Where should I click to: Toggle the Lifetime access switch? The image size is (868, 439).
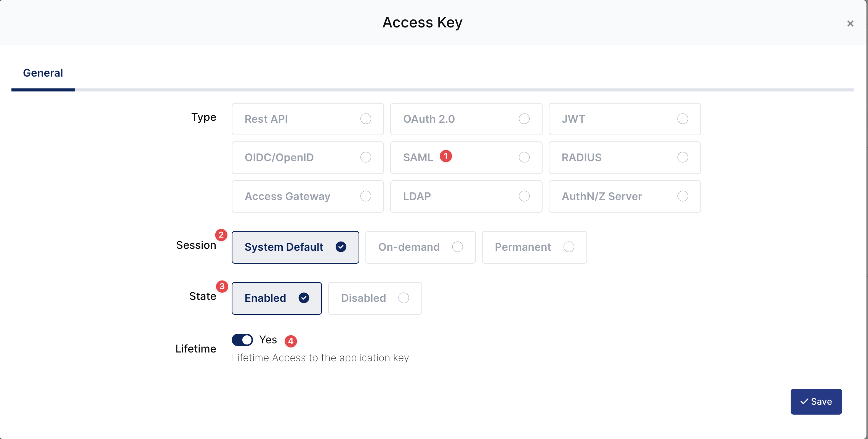pyautogui.click(x=242, y=340)
